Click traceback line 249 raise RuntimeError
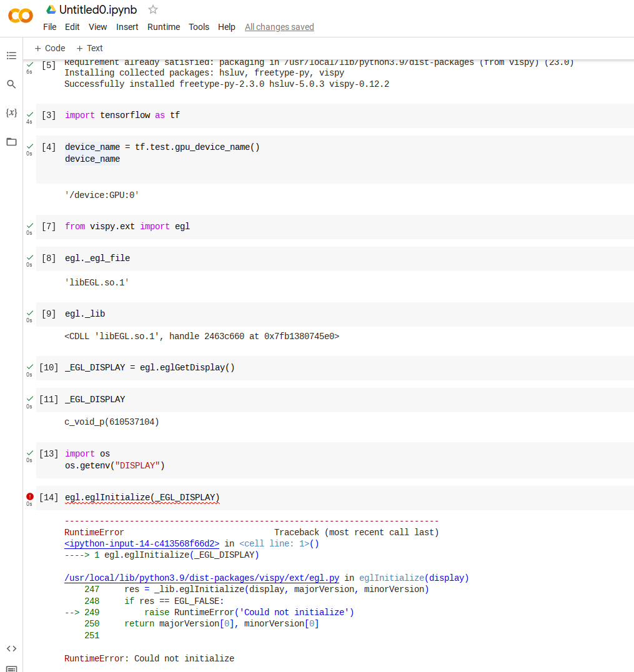 [x=210, y=613]
